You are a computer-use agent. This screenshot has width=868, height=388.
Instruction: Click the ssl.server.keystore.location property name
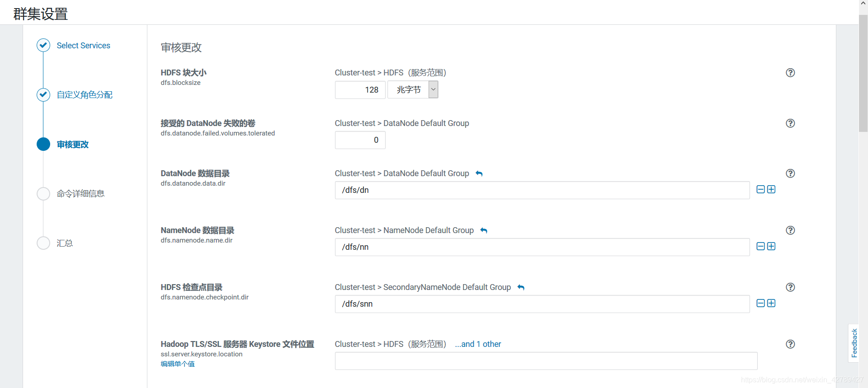coord(202,354)
